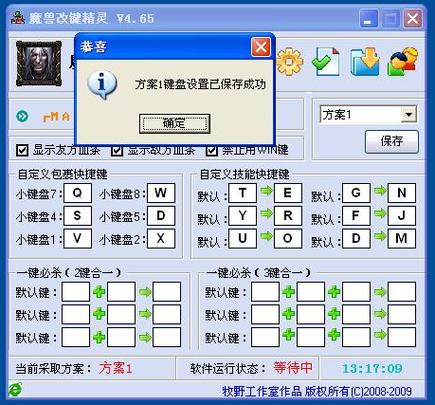Click default skill key field Y

[242, 216]
